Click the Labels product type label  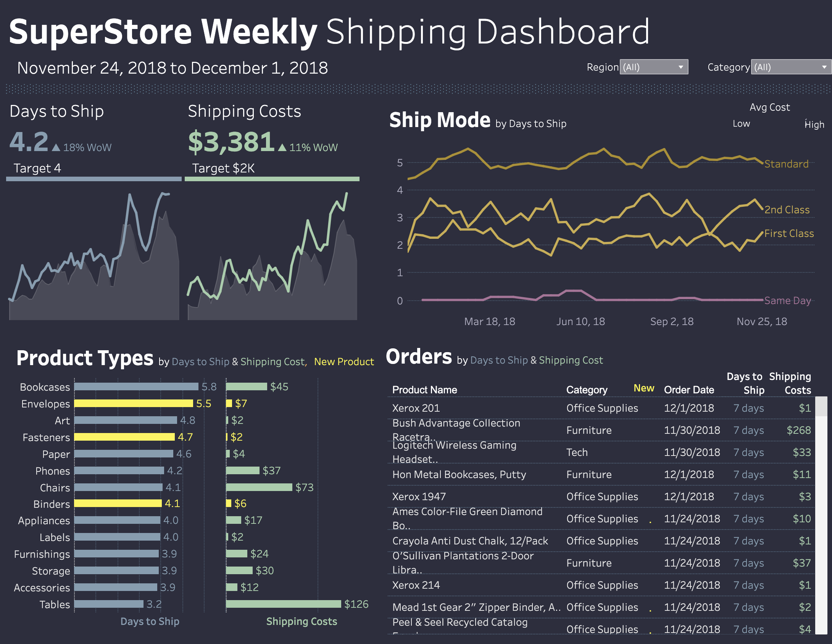(55, 537)
